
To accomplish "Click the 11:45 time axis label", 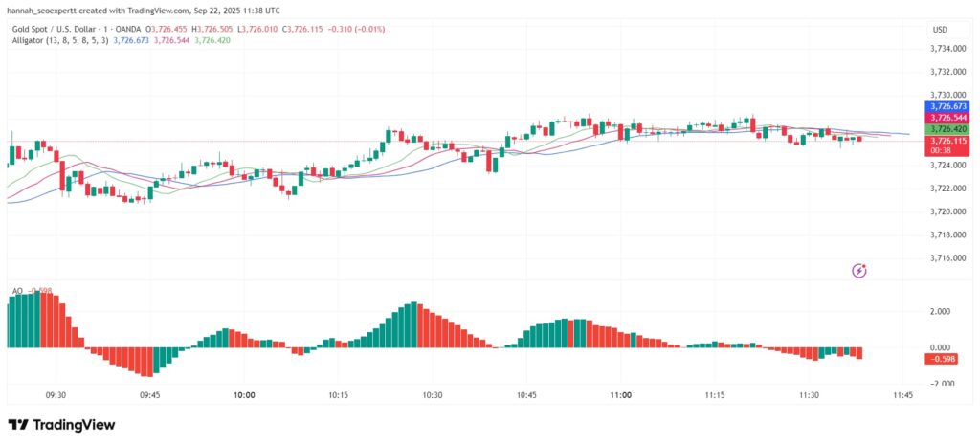I will [x=902, y=394].
